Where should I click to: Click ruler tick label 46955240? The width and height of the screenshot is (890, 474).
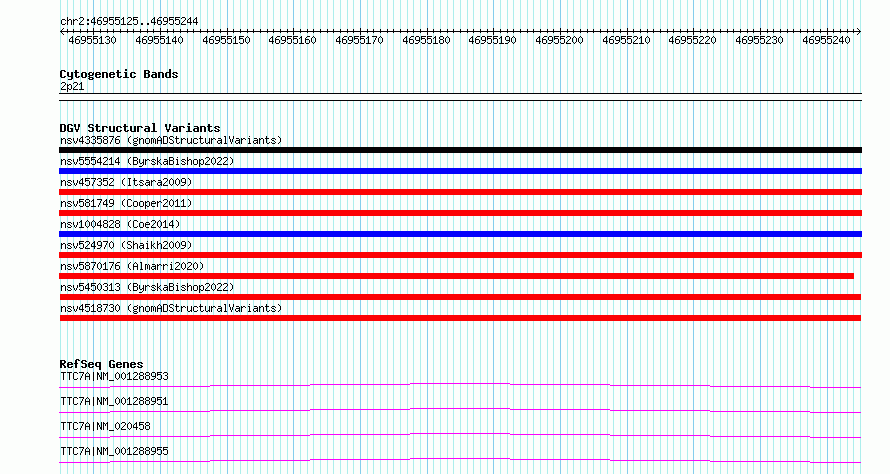[826, 40]
